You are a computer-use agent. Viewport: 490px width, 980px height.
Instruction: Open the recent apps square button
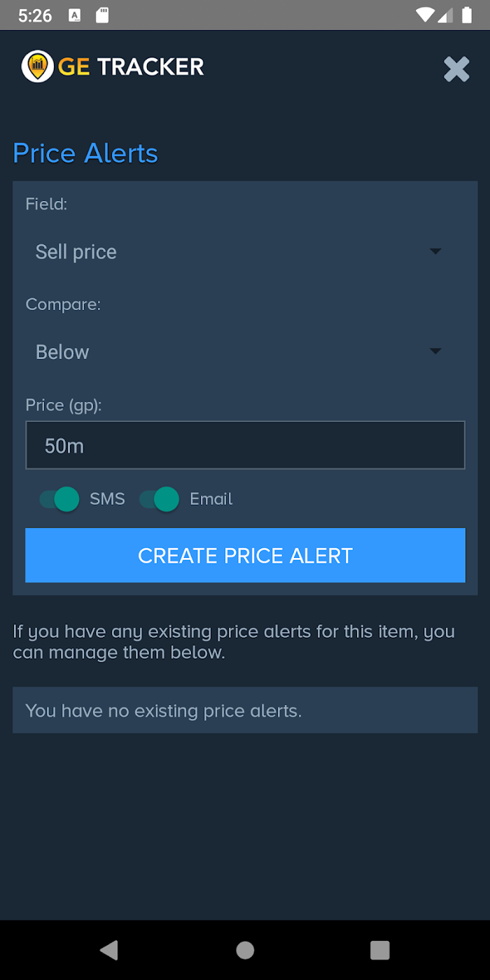tap(379, 950)
